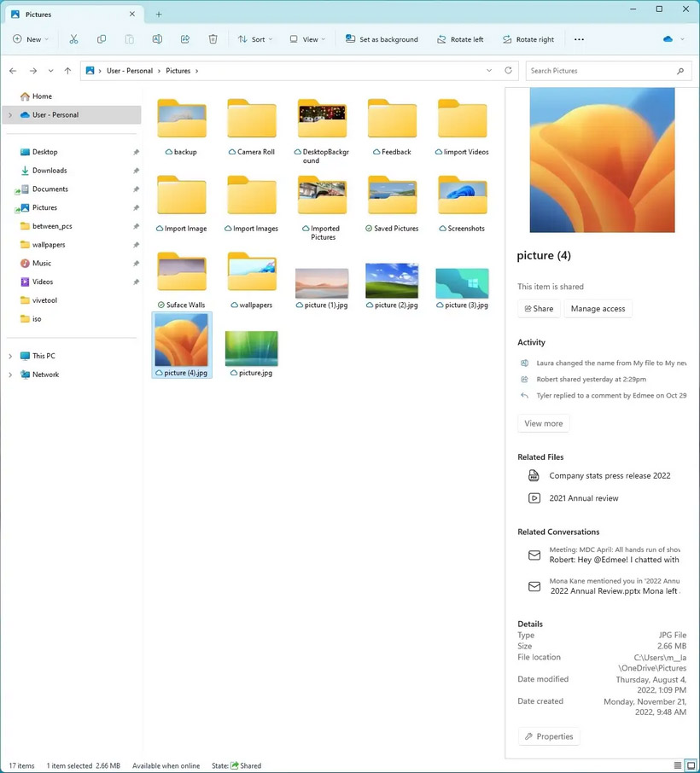Click Share button in details pane
This screenshot has height=773, width=700.
pyautogui.click(x=539, y=309)
